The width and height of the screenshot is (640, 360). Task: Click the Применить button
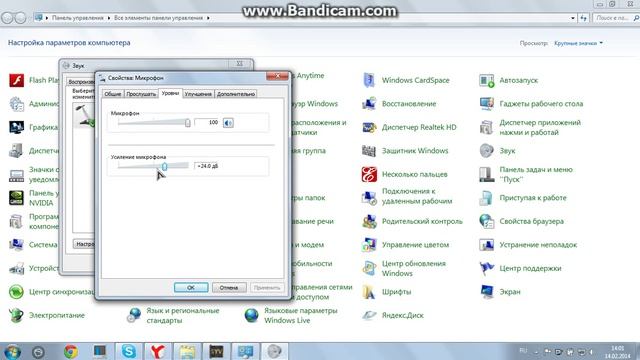(x=267, y=287)
